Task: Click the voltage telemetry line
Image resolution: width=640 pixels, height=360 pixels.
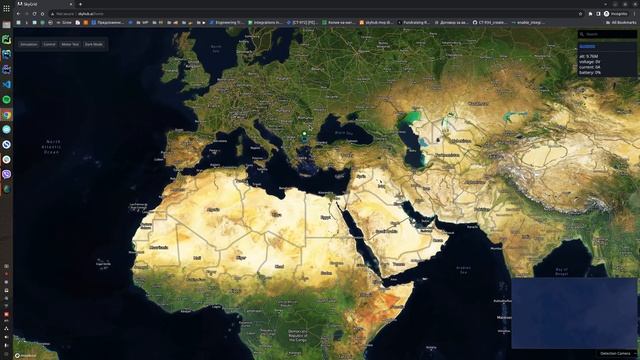Action: (x=589, y=62)
